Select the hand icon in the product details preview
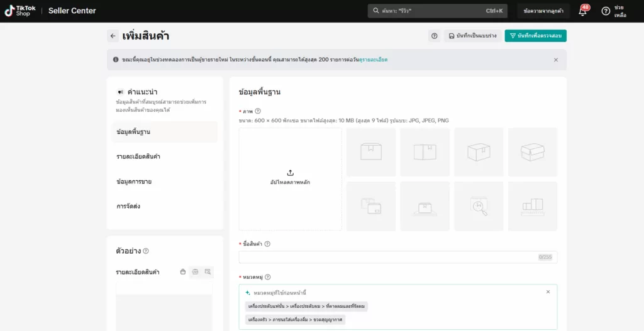 (x=183, y=272)
